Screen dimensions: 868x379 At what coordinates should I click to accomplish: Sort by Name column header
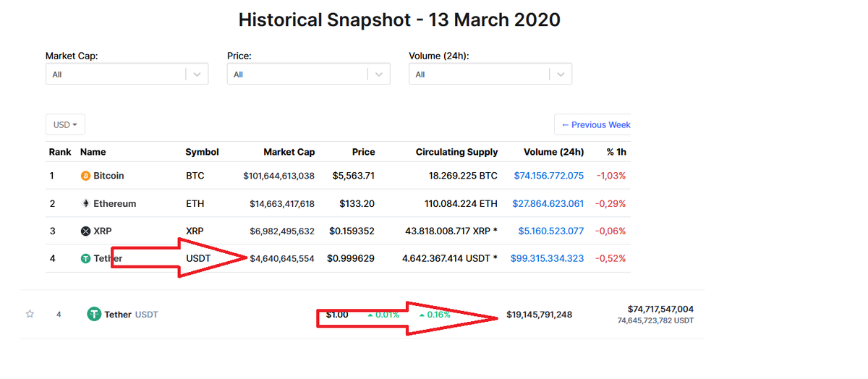[93, 152]
